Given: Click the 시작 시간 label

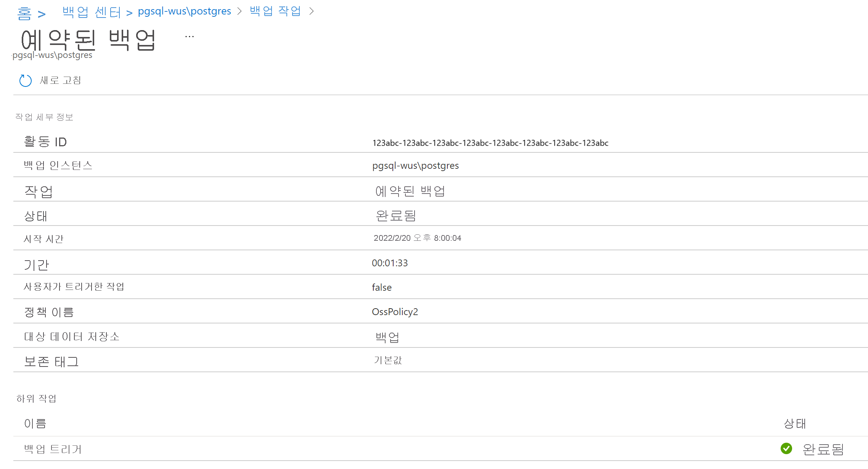Looking at the screenshot, I should coord(43,239).
